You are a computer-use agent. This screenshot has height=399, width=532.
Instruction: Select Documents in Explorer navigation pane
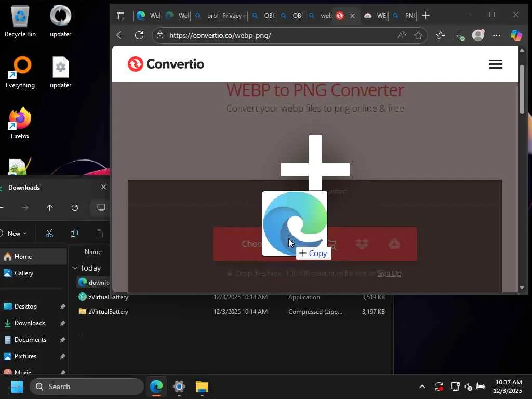(x=33, y=340)
